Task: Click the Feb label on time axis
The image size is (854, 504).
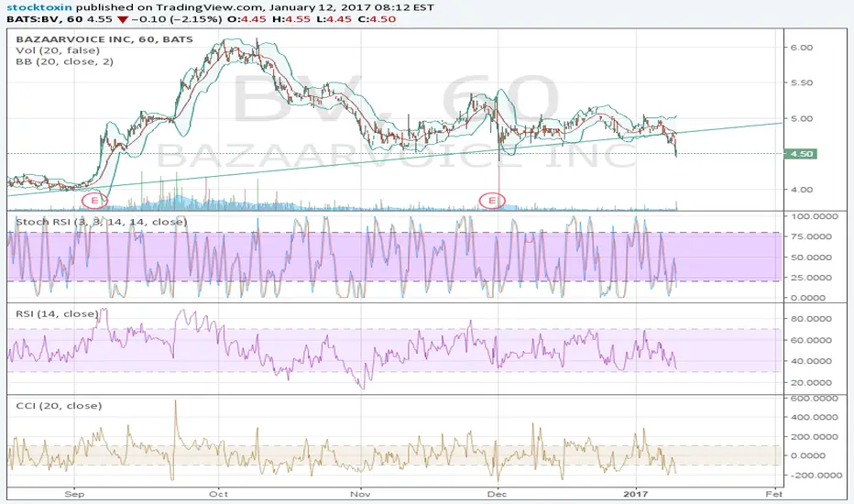Action: click(x=774, y=494)
